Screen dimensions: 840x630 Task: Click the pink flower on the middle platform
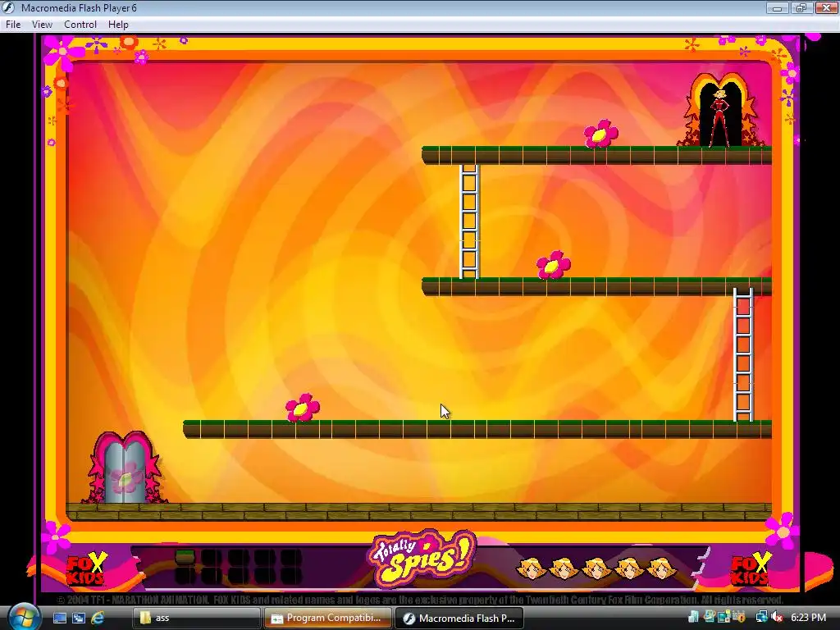pyautogui.click(x=554, y=265)
